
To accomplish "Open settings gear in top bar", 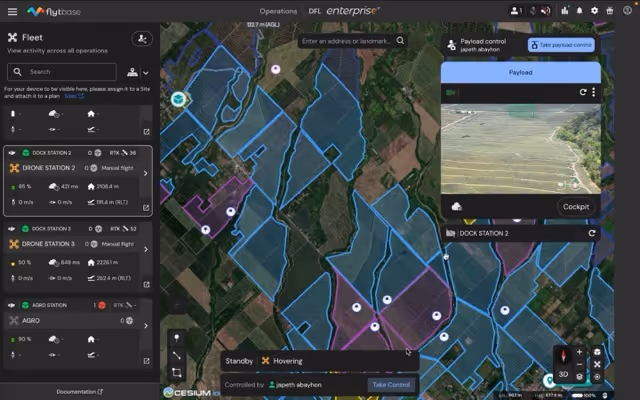I will pos(595,11).
